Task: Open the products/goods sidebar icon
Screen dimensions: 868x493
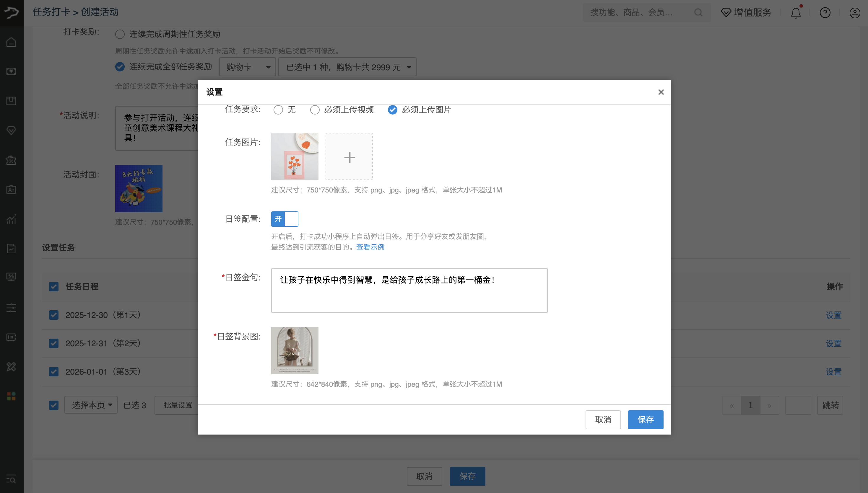Action: pos(11,101)
